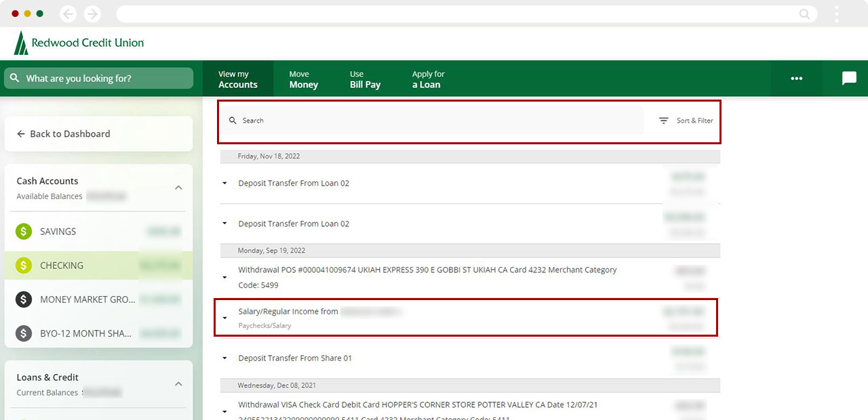
Task: Select the SAVINGS account
Action: click(99, 232)
